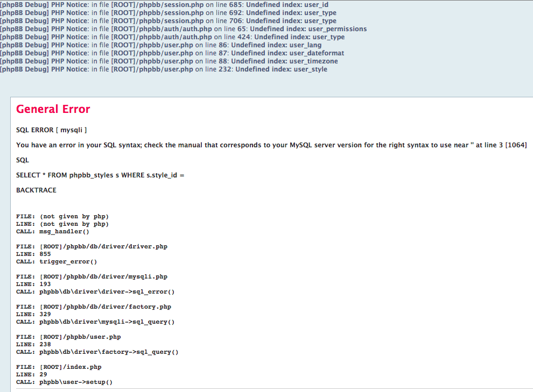The height and width of the screenshot is (392, 533).
Task: Click the 'CALL: msg_handler()' backtrace line
Action: click(53, 231)
